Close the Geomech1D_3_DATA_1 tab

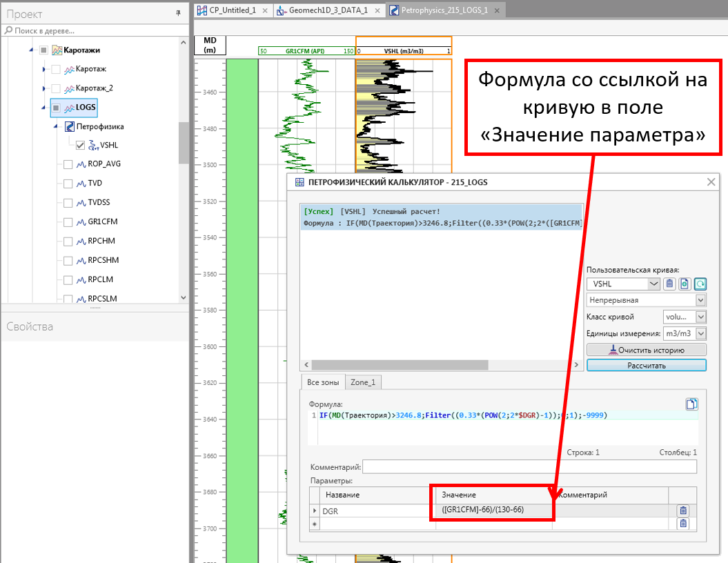click(x=377, y=10)
